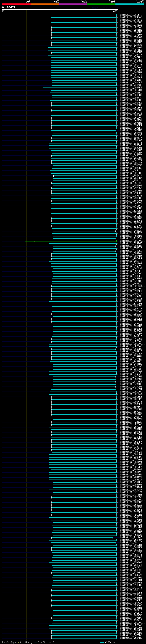Open hit UniRef100_Q67BD1

point(131,633)
